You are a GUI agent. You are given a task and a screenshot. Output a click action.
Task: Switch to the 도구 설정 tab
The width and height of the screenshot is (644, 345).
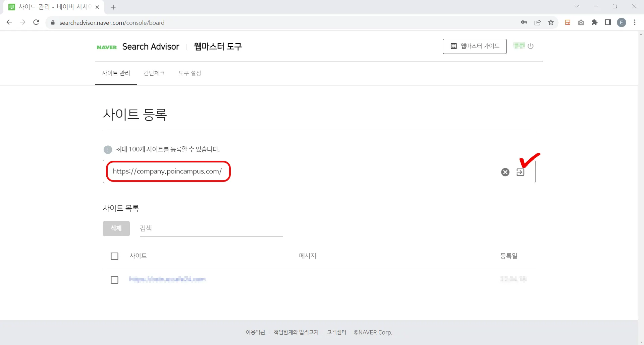[190, 73]
